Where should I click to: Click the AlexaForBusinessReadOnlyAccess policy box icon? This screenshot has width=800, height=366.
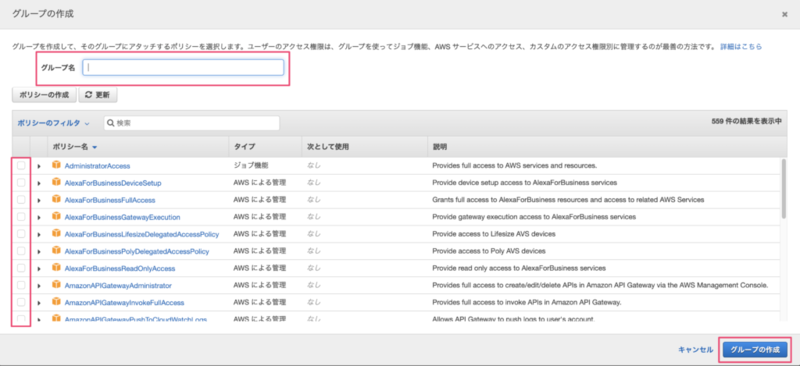56,268
